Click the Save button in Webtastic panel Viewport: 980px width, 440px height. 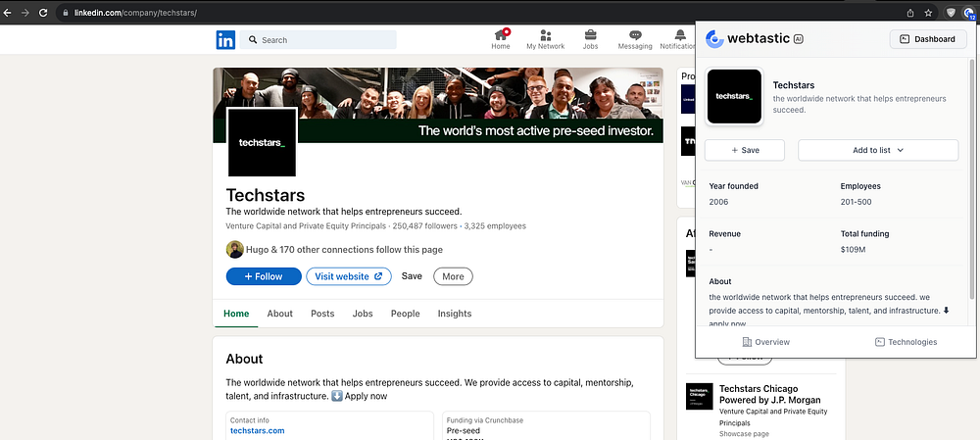point(745,150)
